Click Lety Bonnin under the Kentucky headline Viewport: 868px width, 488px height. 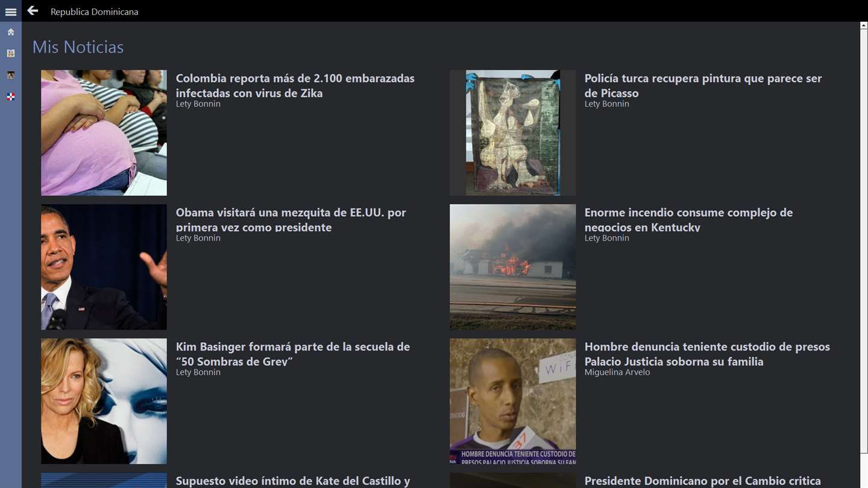point(607,238)
